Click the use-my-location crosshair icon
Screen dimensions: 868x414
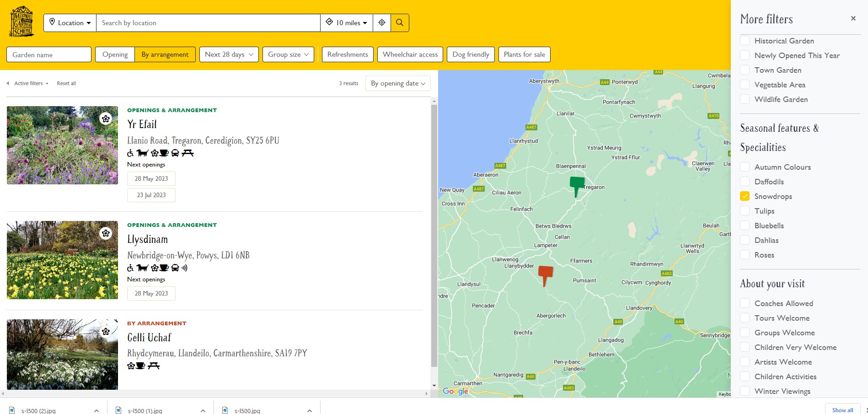click(x=382, y=23)
